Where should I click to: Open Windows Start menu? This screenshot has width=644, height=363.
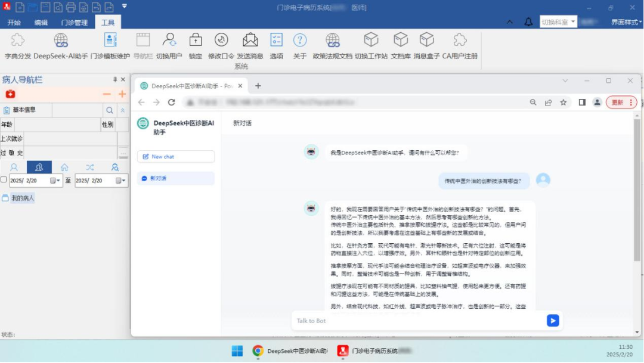coord(237,351)
